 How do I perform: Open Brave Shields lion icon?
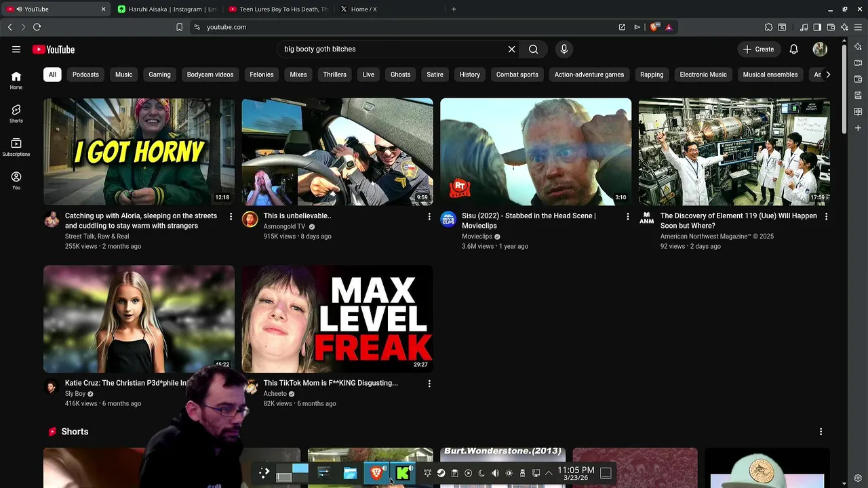[x=654, y=27]
